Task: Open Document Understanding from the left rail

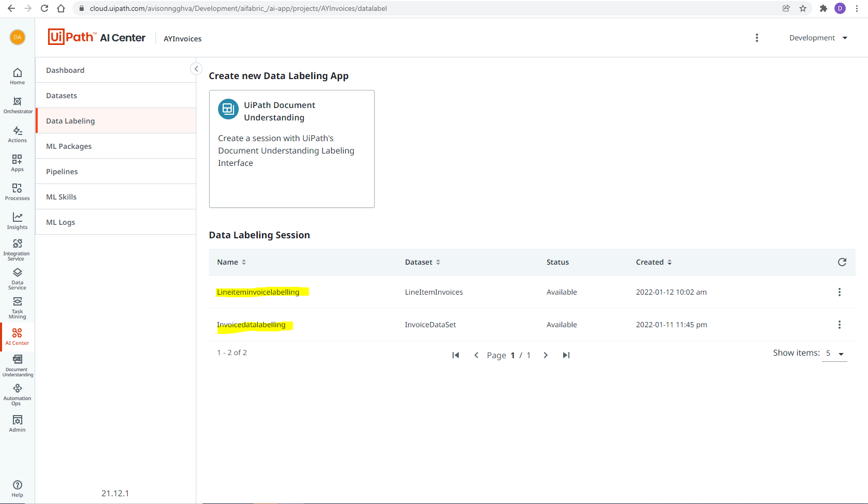Action: (x=18, y=365)
